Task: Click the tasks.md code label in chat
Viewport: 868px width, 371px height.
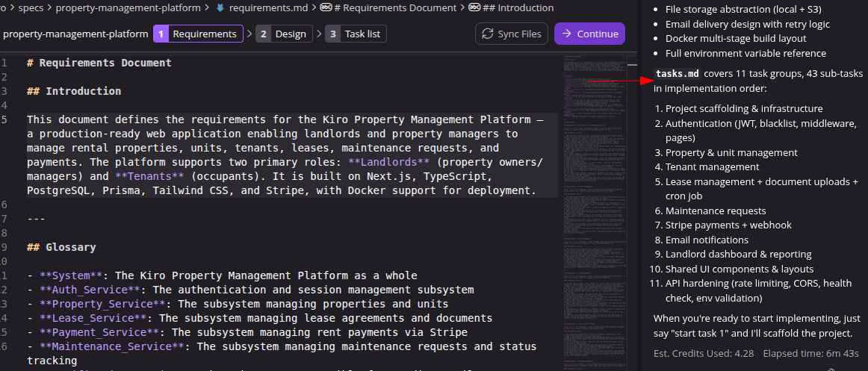Action: coord(678,74)
